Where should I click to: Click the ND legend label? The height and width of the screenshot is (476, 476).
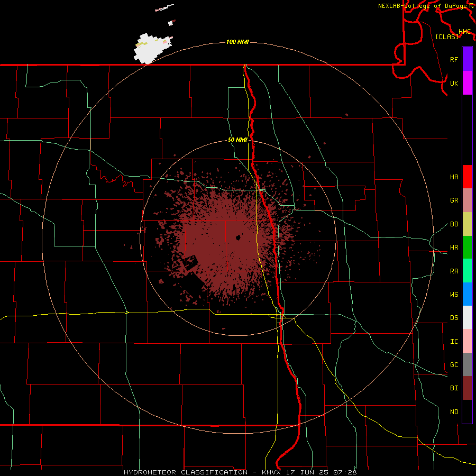click(x=454, y=412)
